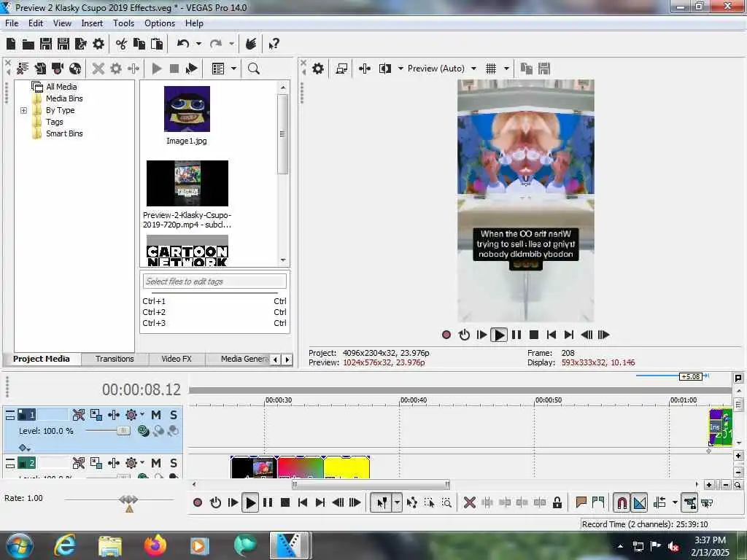Save preview snapshot to file

544,69
